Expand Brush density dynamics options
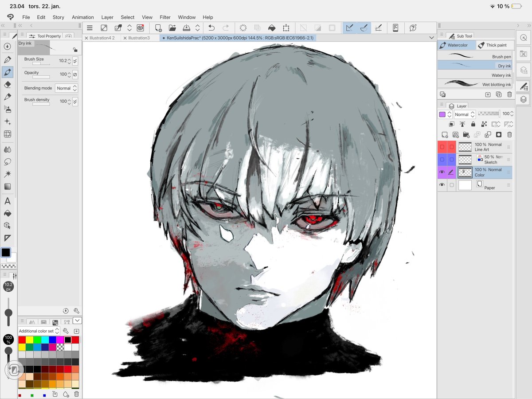The width and height of the screenshot is (532, 399). [x=75, y=102]
